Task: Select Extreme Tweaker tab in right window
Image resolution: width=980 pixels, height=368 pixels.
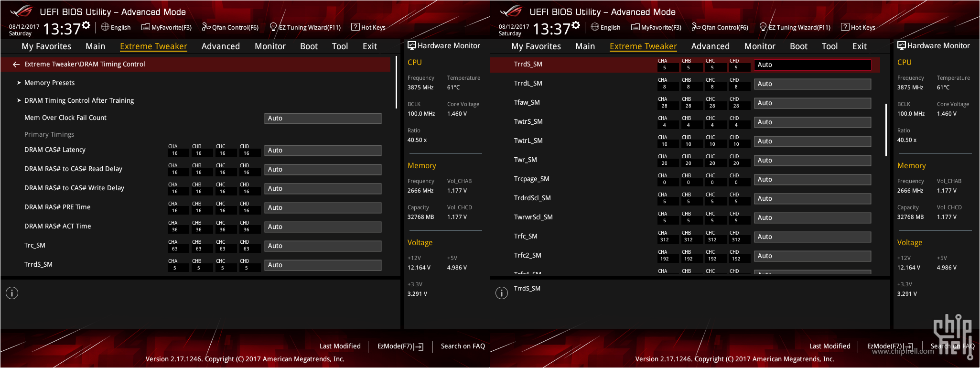Action: tap(643, 46)
